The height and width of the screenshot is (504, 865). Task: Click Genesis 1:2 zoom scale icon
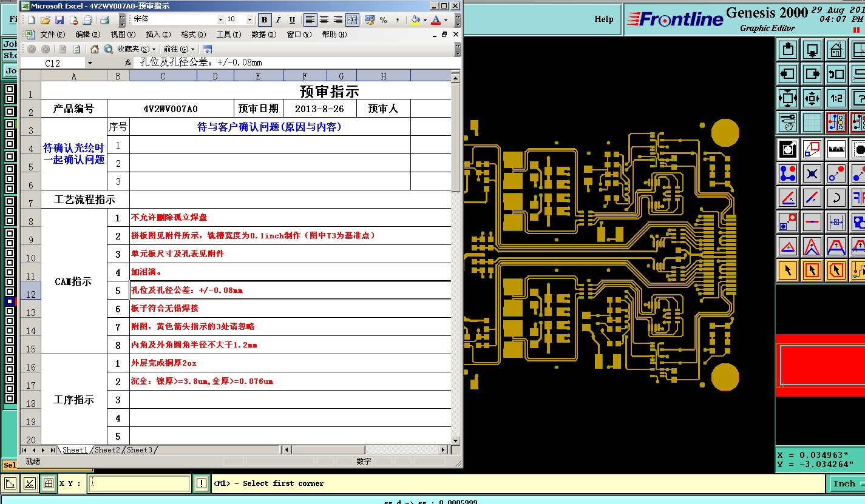pyautogui.click(x=836, y=98)
